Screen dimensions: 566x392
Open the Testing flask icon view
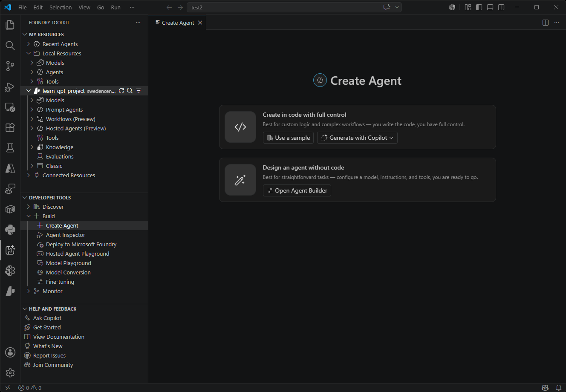click(x=10, y=148)
